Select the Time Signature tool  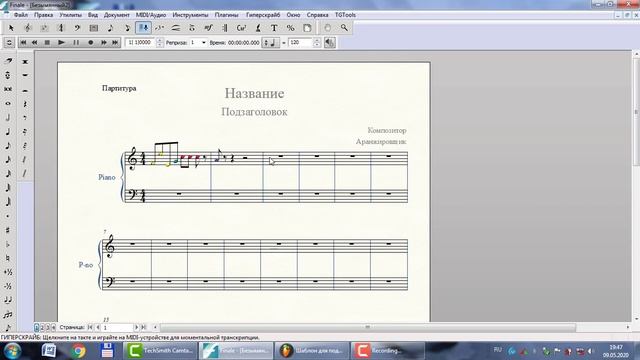coord(60,28)
